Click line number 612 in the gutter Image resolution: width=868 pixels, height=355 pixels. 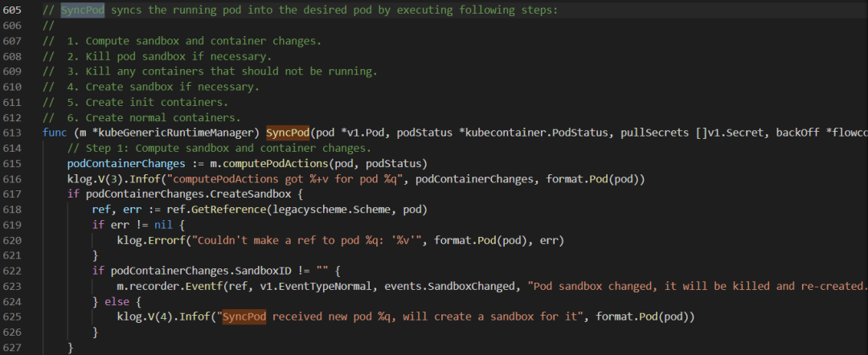click(11, 118)
